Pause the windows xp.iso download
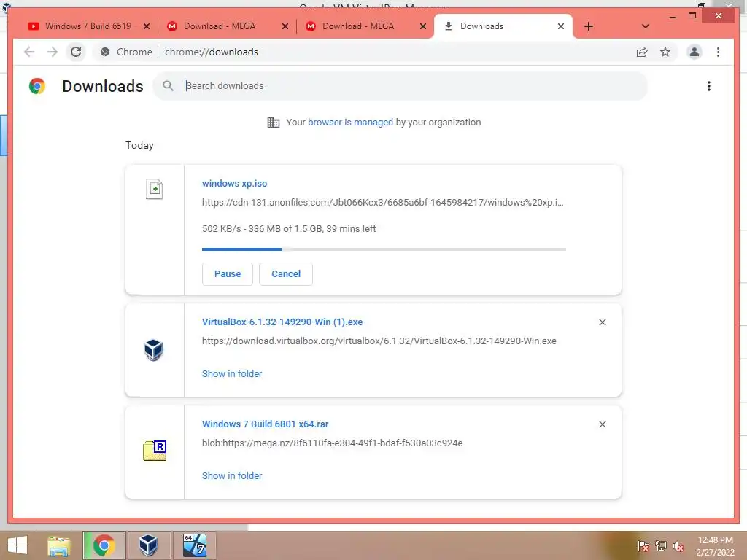 pyautogui.click(x=228, y=274)
